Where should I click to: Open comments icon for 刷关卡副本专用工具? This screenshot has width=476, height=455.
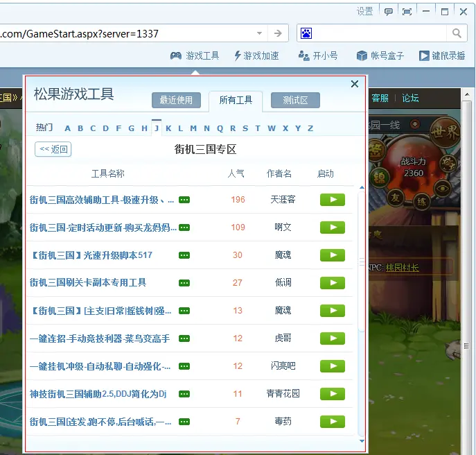tap(184, 283)
